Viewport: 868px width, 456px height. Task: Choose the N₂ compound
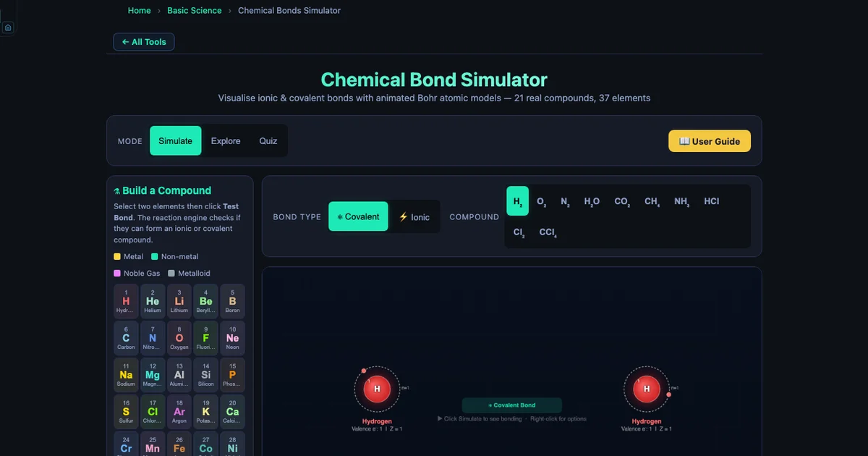pyautogui.click(x=566, y=201)
